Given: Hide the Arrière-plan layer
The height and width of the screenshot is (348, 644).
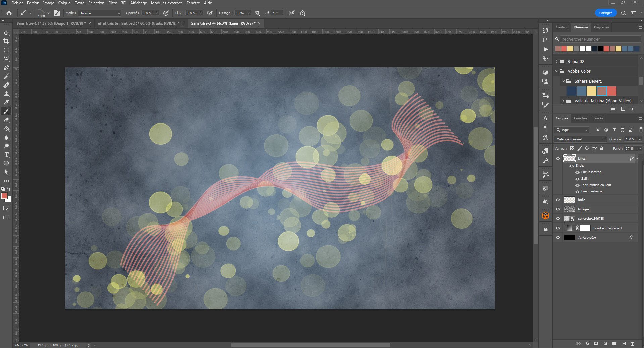Looking at the screenshot, I should click(x=558, y=237).
